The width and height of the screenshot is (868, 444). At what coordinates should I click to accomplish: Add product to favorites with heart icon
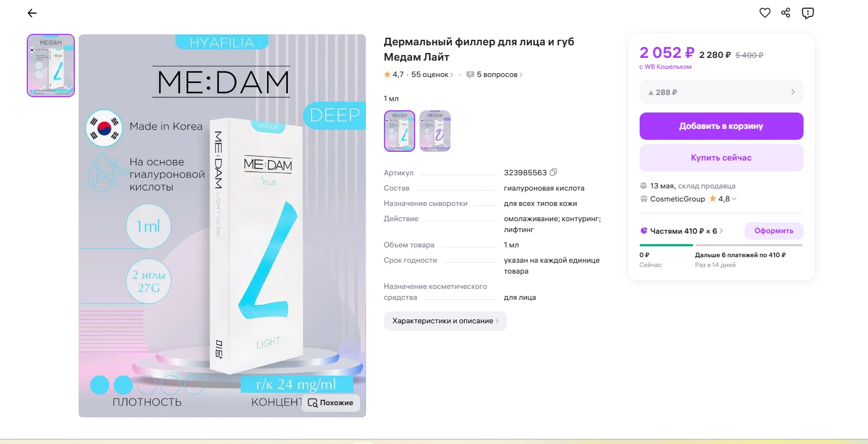pyautogui.click(x=765, y=13)
